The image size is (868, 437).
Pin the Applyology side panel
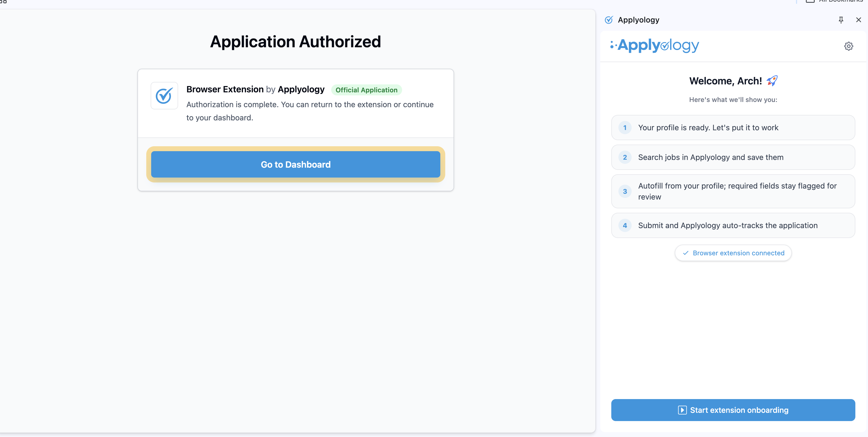tap(841, 20)
